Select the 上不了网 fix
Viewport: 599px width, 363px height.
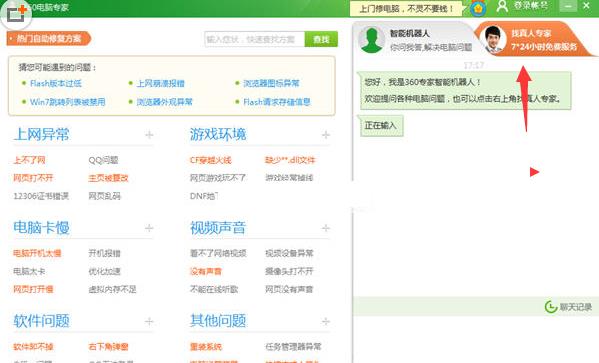29,160
